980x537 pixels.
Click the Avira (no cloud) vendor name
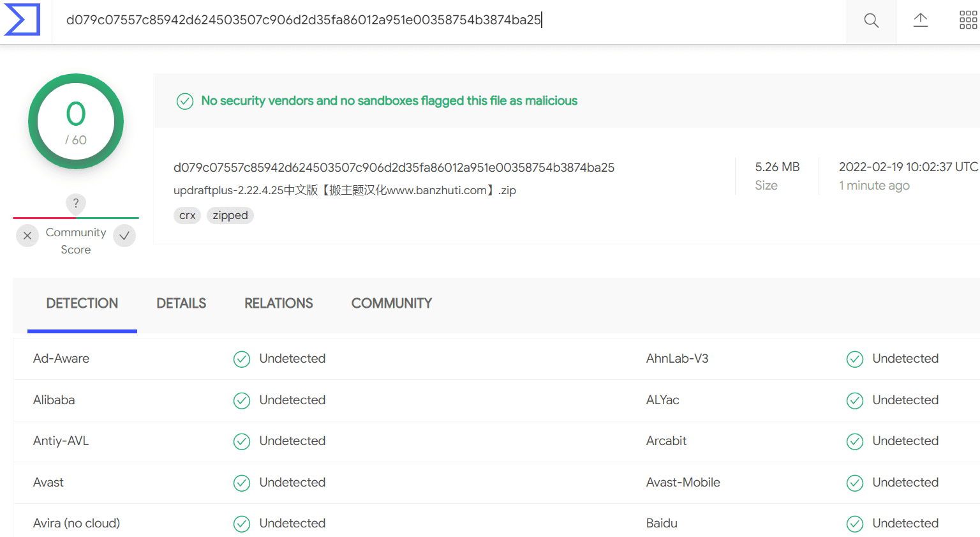(77, 524)
